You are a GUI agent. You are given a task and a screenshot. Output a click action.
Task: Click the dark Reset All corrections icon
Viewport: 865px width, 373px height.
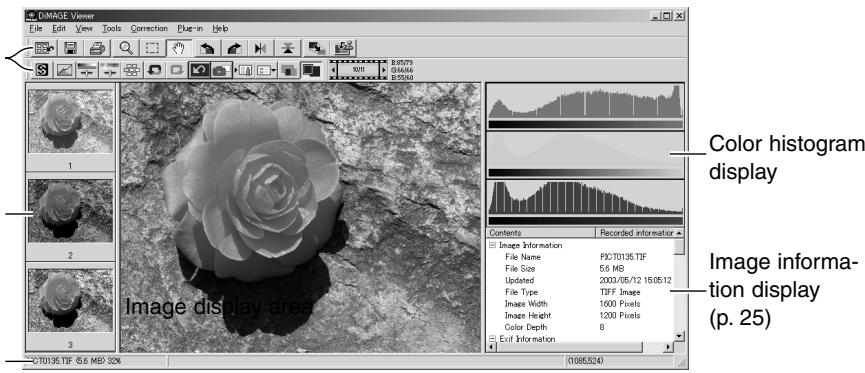click(x=200, y=70)
